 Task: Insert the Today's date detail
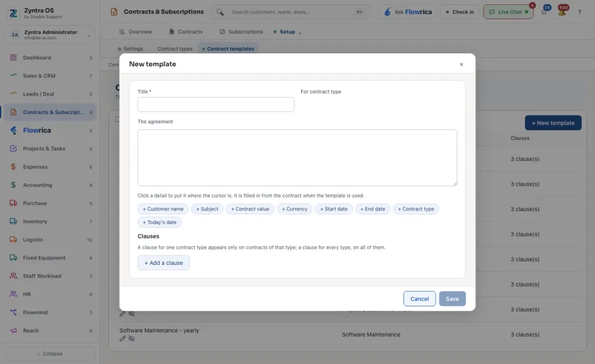click(159, 222)
